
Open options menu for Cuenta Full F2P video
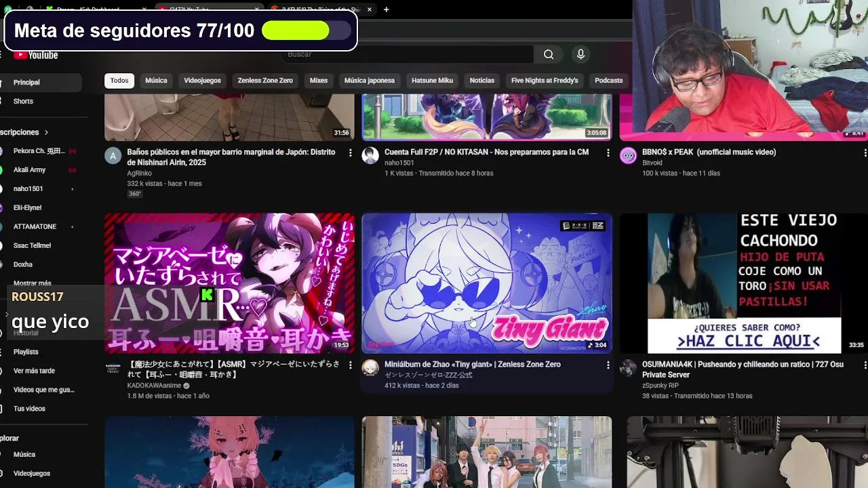pyautogui.click(x=608, y=153)
